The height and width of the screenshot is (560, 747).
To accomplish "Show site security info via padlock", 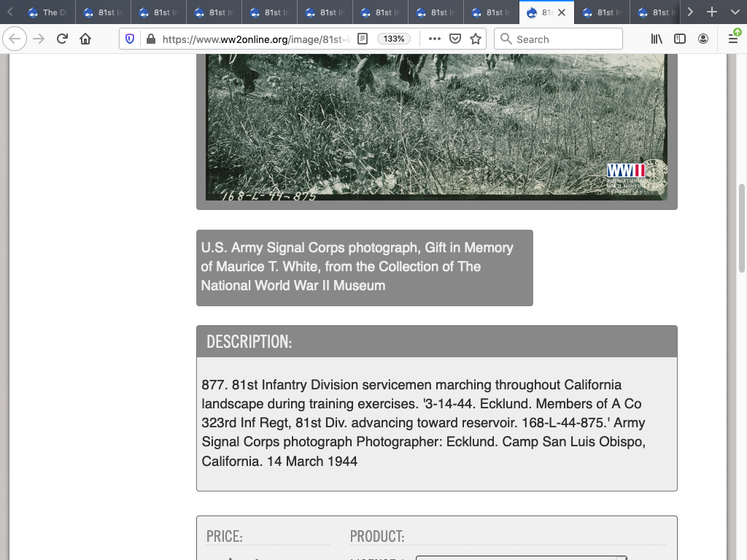I will pyautogui.click(x=150, y=39).
